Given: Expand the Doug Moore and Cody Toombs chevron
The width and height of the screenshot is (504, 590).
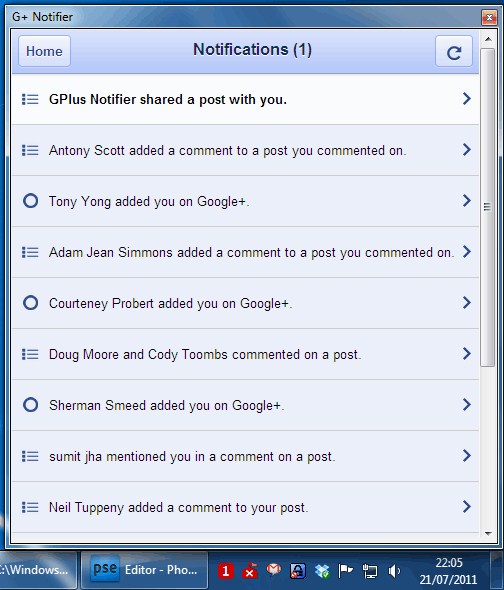Looking at the screenshot, I should coord(467,354).
